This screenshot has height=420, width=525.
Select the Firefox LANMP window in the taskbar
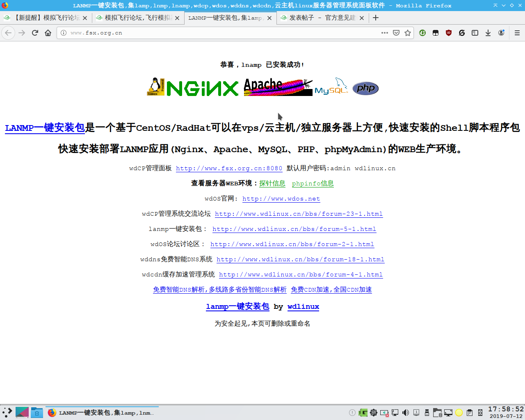point(102,413)
